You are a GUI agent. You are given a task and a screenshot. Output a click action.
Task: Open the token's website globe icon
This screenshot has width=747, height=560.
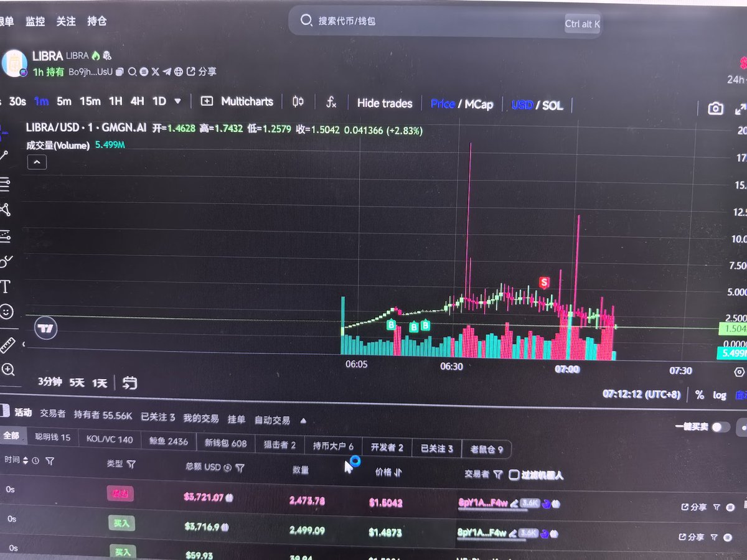pyautogui.click(x=179, y=72)
